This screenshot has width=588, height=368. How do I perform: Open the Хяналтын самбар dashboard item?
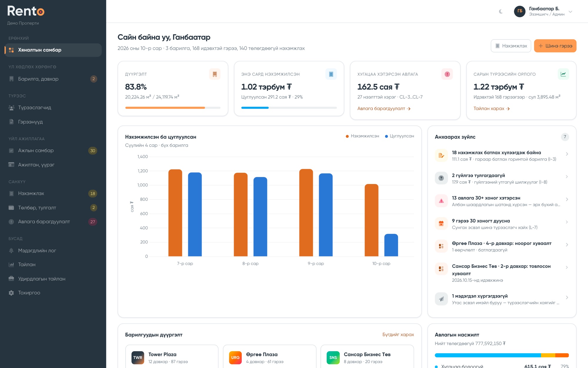click(x=53, y=50)
